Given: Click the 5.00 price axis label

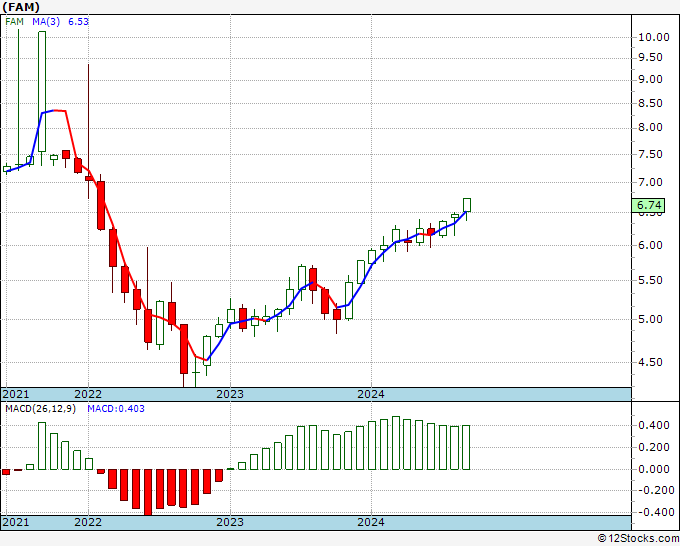Looking at the screenshot, I should click(x=650, y=320).
